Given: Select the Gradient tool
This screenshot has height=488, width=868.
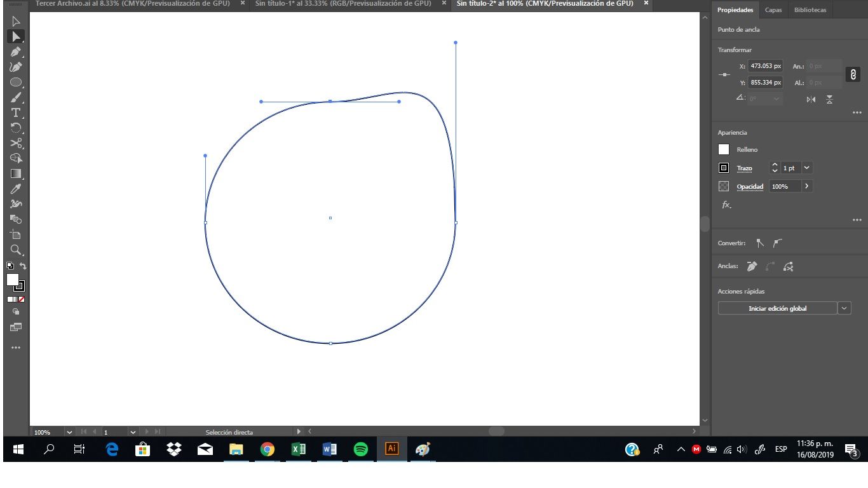Looking at the screenshot, I should point(16,174).
